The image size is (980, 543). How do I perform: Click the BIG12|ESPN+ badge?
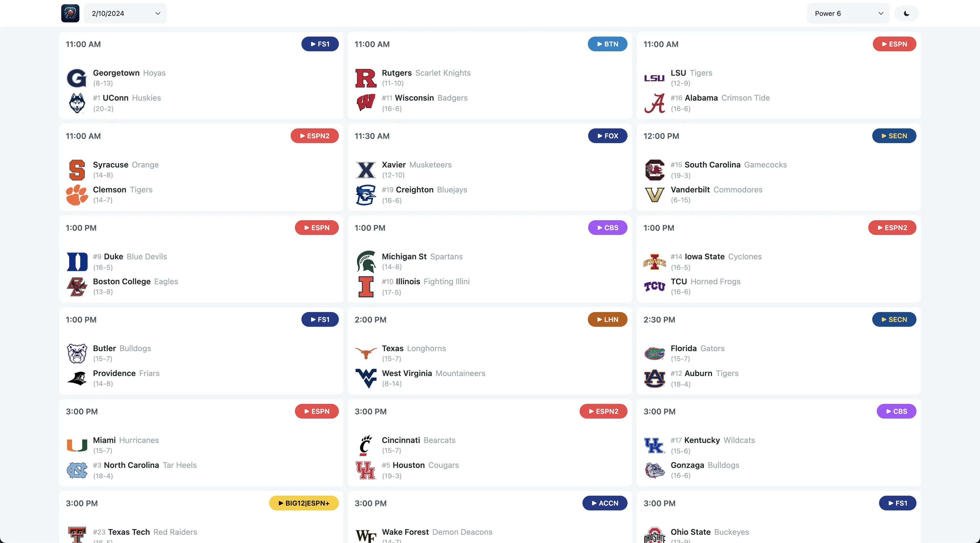[304, 503]
